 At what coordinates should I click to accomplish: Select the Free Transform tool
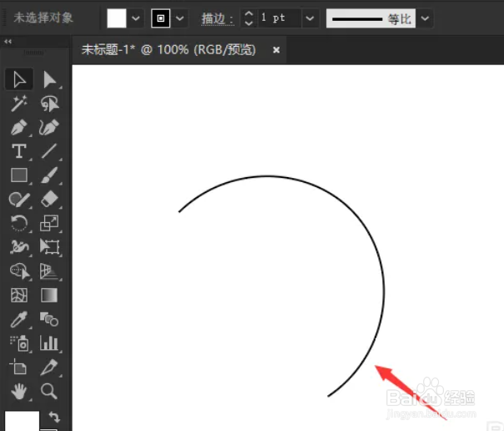coord(49,247)
